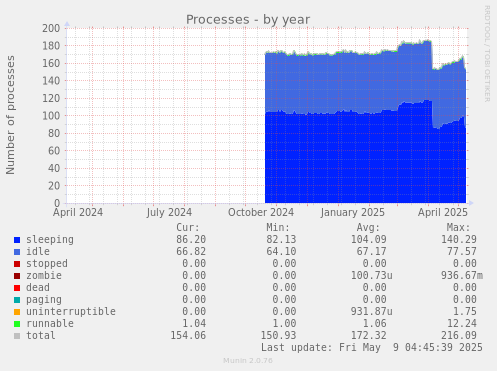Click total minimum value 150.93

(x=278, y=336)
